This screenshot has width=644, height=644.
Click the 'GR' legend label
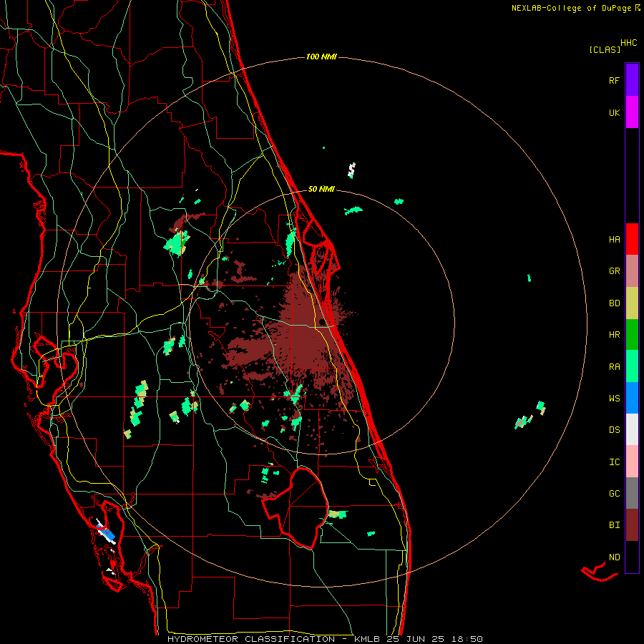tap(614, 271)
